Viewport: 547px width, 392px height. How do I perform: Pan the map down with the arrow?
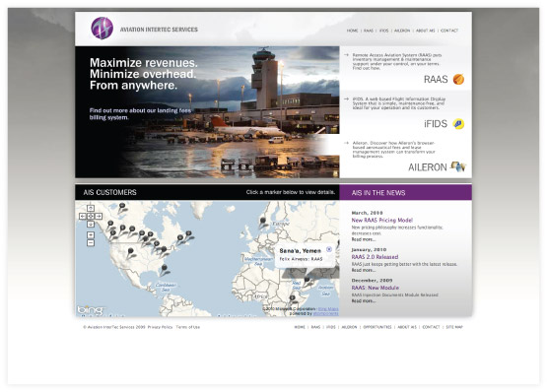coord(91,224)
